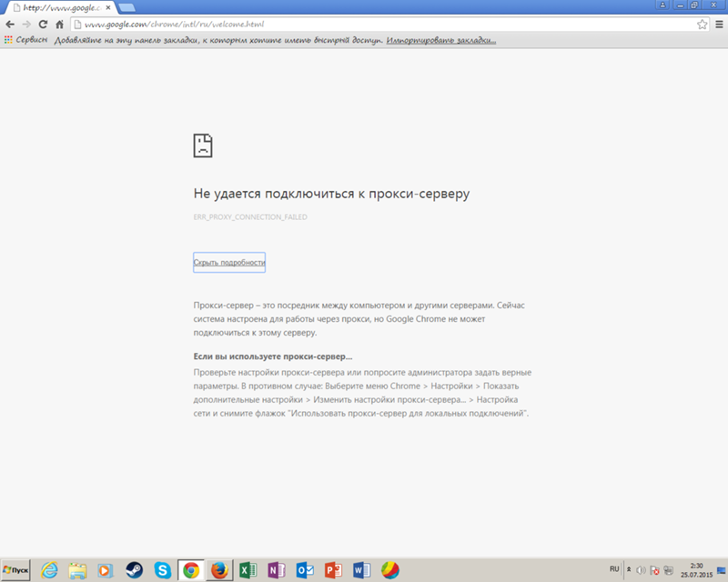
Task: Click the ERR_PROXY_CONNECTION_FAILED error code text
Action: [x=250, y=216]
